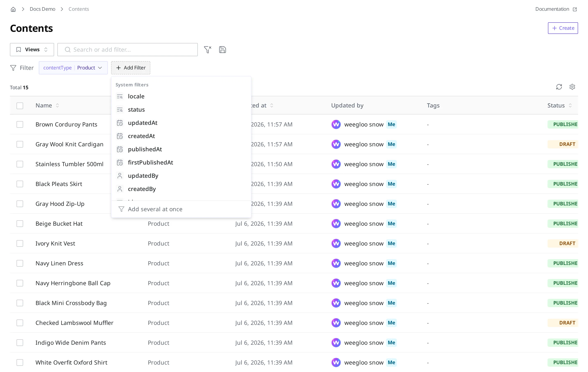Tick checkbox for White Overfit Oxford Shirt
The height and width of the screenshot is (372, 588).
(x=20, y=362)
